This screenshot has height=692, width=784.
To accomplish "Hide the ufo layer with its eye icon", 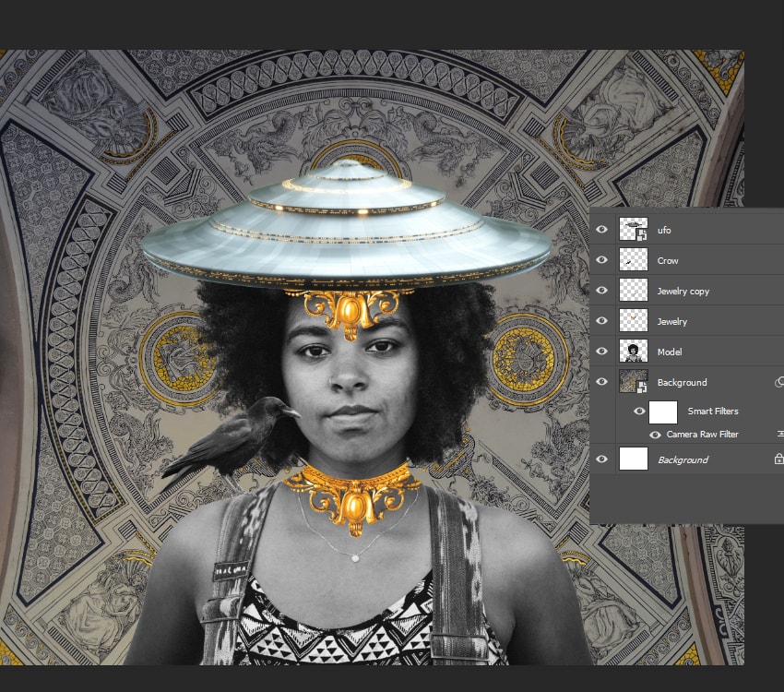I will tap(602, 230).
